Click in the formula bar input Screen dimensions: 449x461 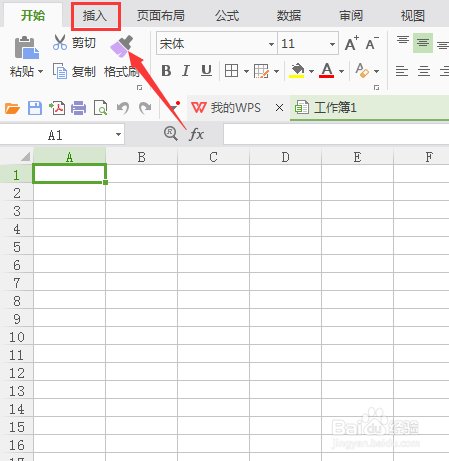coord(336,134)
